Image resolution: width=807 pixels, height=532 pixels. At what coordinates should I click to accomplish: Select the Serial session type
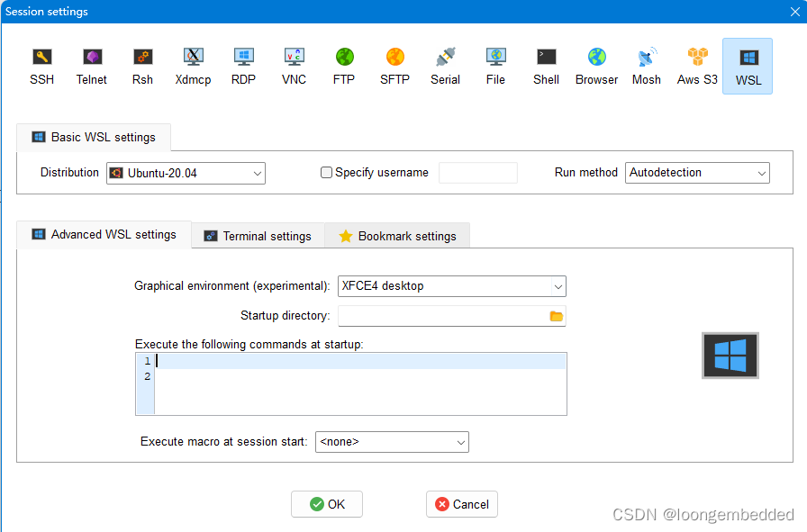click(x=445, y=67)
